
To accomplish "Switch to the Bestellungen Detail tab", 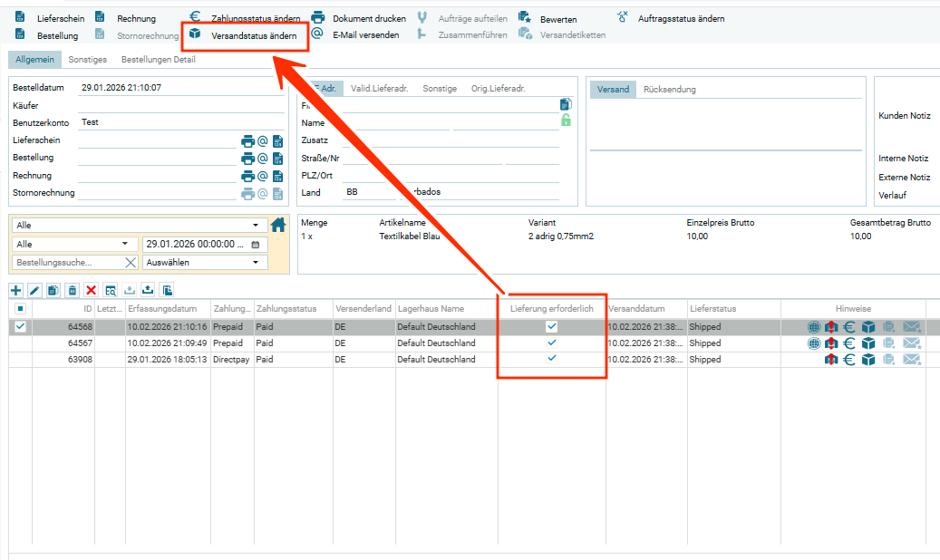I will pos(158,60).
